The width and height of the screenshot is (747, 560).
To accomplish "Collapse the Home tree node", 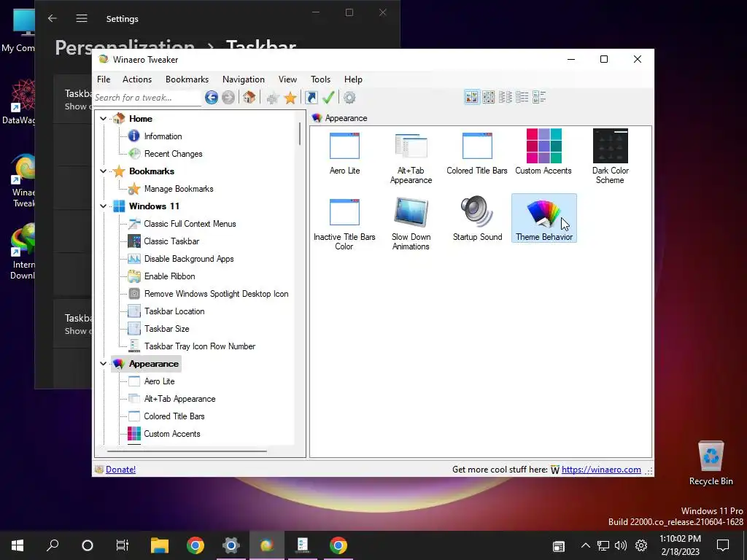I will 104,119.
